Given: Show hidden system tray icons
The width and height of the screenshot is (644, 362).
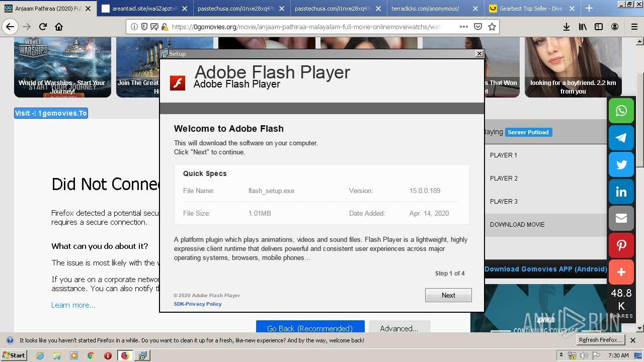Looking at the screenshot, I should pos(561,355).
